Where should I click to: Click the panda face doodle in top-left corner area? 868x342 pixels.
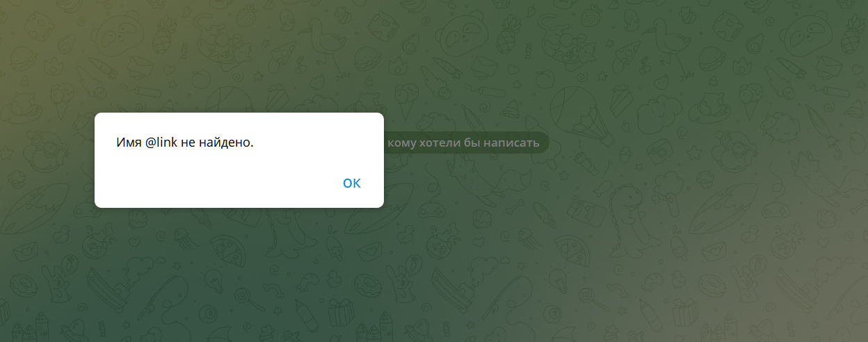(118, 35)
